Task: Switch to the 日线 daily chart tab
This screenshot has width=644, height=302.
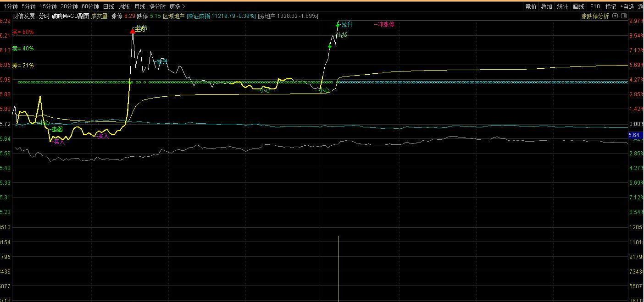Action: coord(109,6)
